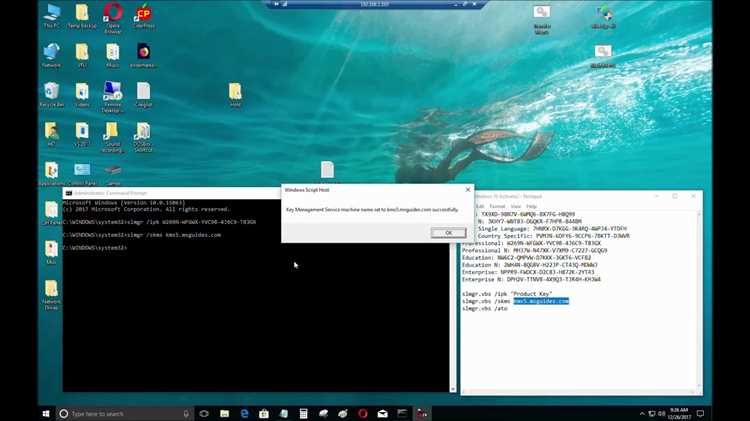
Task: Open File Explorer from the taskbar
Action: pos(224,414)
